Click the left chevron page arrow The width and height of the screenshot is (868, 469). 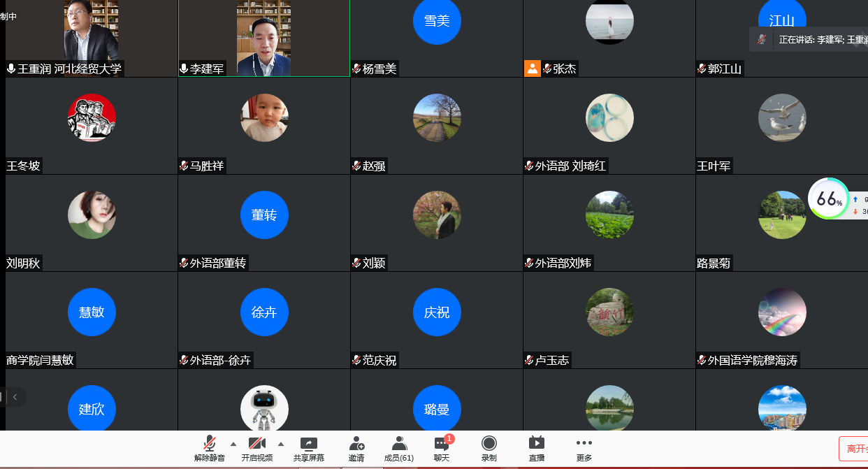(15, 397)
